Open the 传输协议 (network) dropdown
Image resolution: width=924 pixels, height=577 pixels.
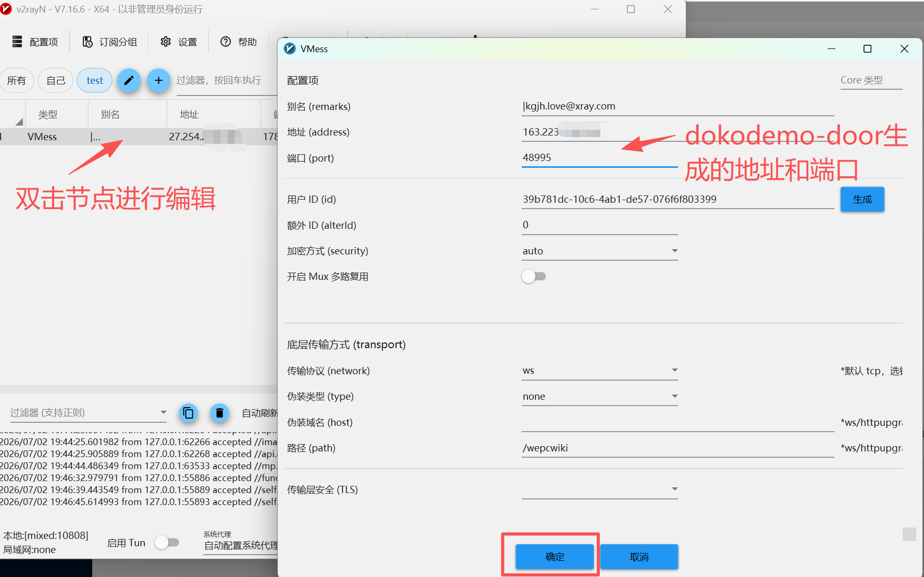click(599, 370)
